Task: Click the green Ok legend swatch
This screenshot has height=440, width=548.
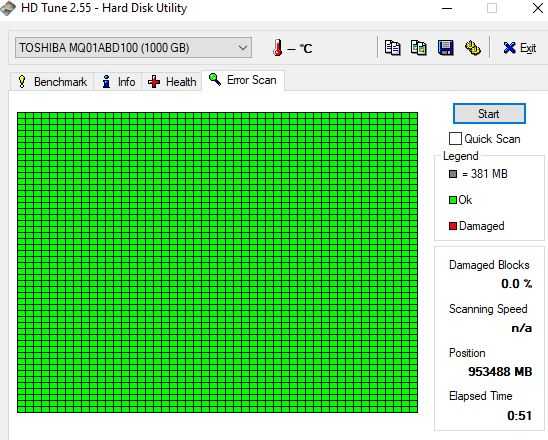Action: [453, 200]
